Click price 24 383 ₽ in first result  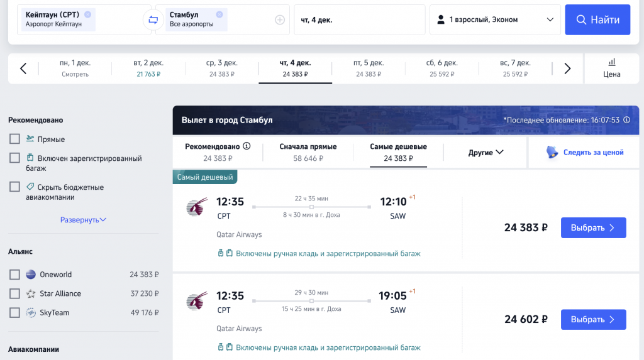(x=526, y=227)
